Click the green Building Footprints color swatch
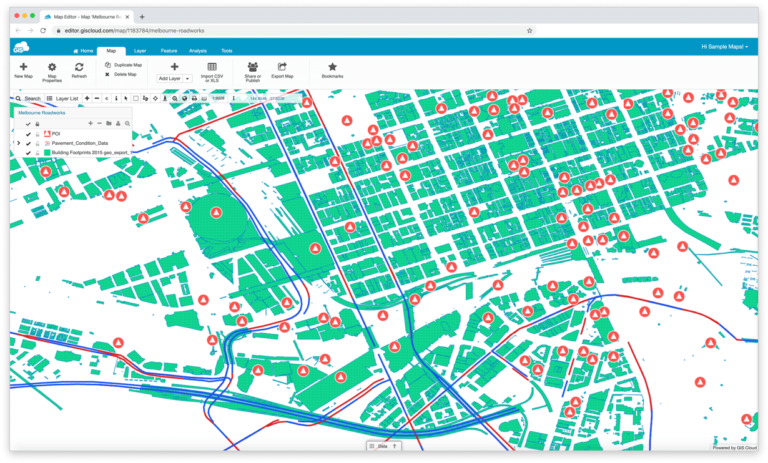The height and width of the screenshot is (463, 768). (x=47, y=153)
